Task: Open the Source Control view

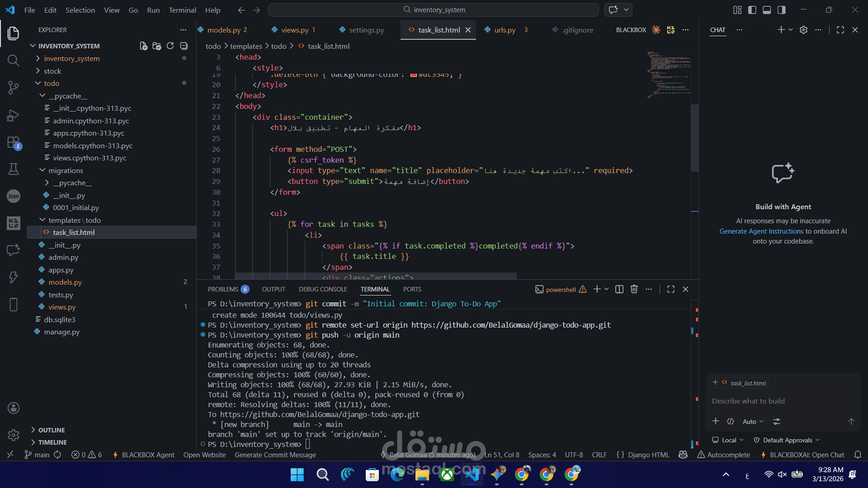Action: (14, 87)
